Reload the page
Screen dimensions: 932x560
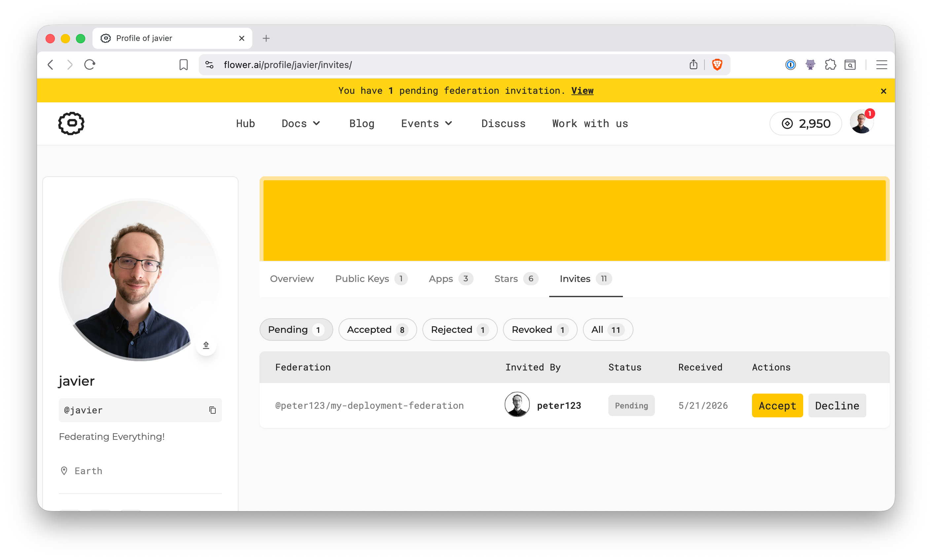(90, 64)
